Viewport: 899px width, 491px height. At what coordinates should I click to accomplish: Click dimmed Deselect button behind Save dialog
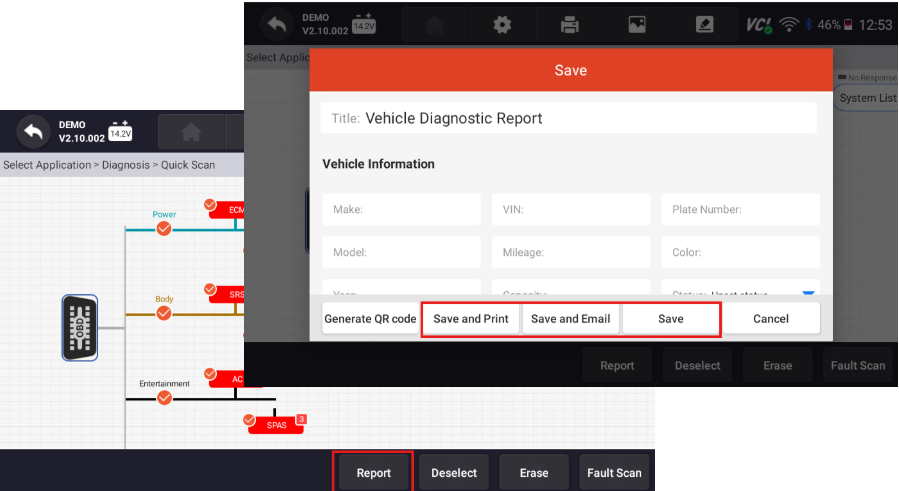pos(698,365)
